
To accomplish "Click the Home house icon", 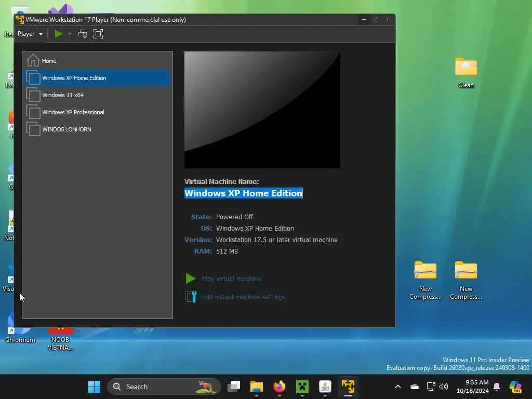I will pos(33,60).
